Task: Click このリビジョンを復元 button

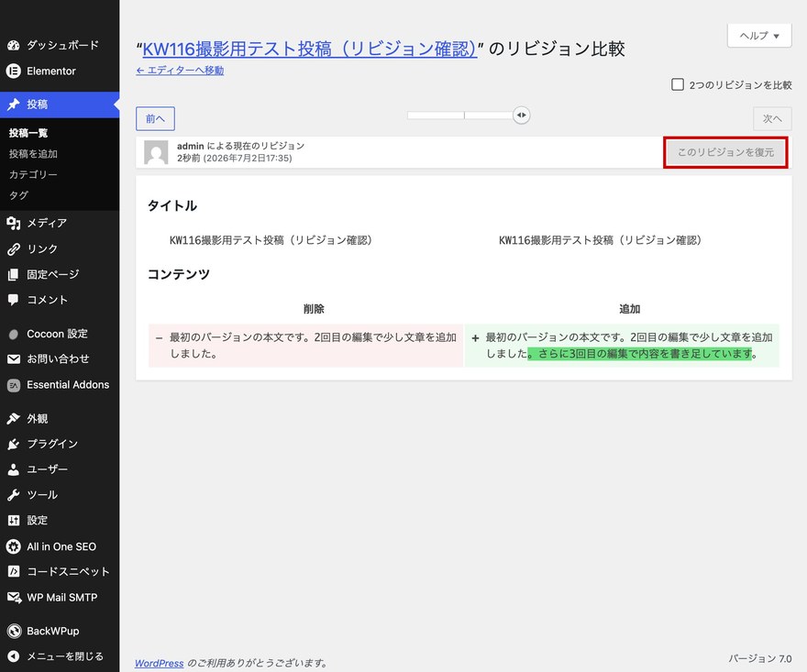Action: point(725,152)
